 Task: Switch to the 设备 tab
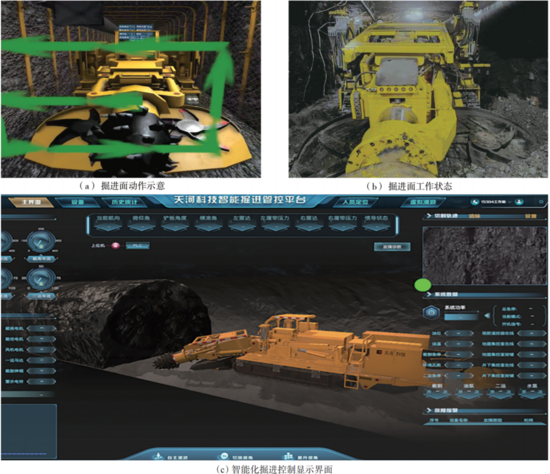pos(78,202)
